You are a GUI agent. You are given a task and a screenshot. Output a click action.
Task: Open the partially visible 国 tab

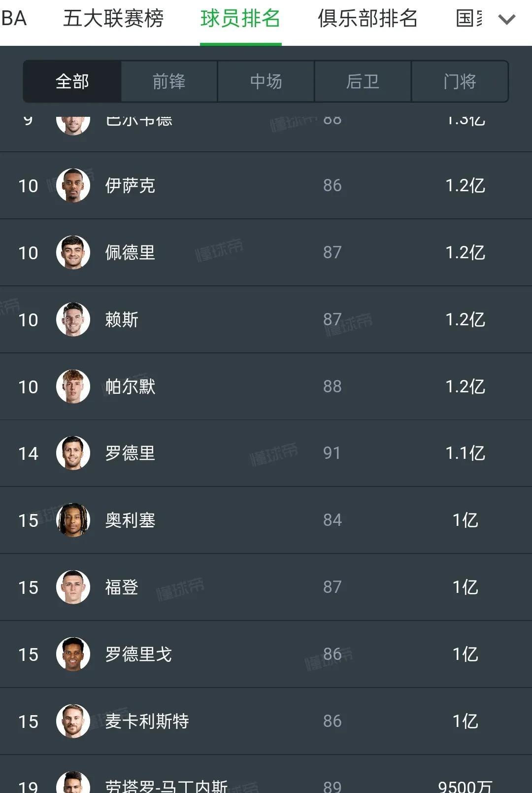click(469, 19)
